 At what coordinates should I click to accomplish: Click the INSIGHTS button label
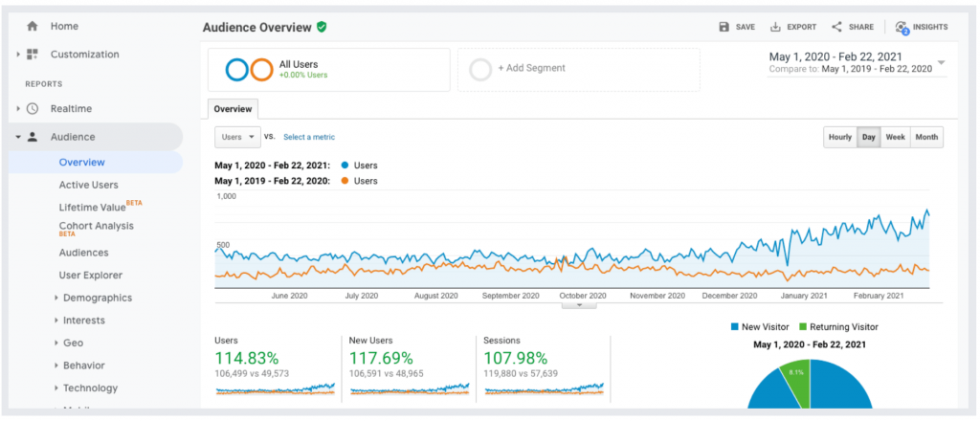[930, 27]
